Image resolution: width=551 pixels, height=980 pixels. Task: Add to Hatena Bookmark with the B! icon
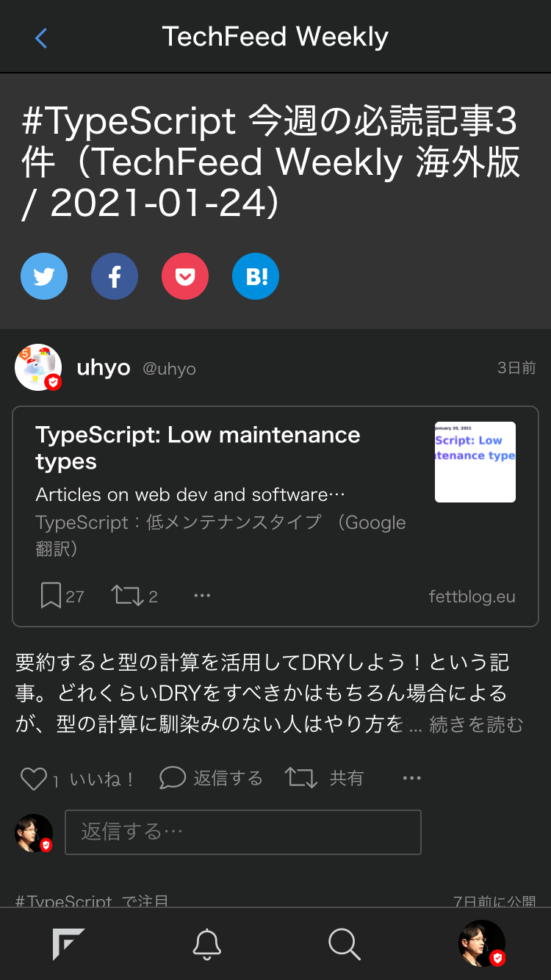click(x=256, y=276)
